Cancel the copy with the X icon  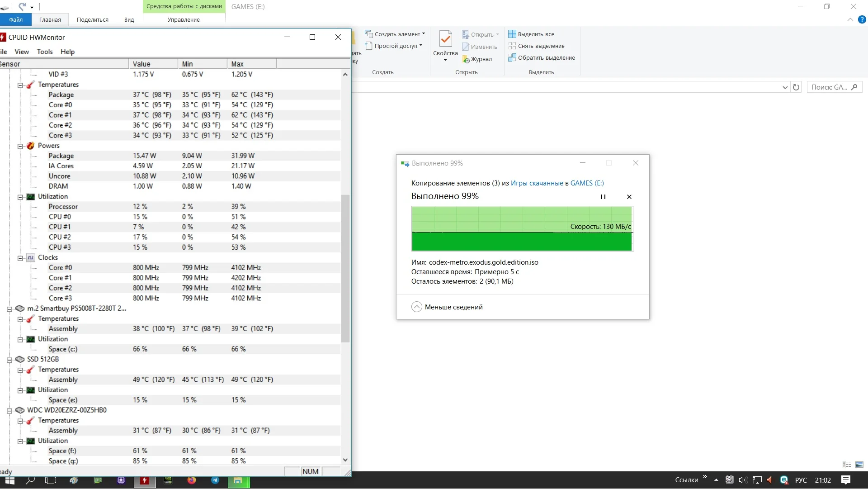tap(629, 197)
